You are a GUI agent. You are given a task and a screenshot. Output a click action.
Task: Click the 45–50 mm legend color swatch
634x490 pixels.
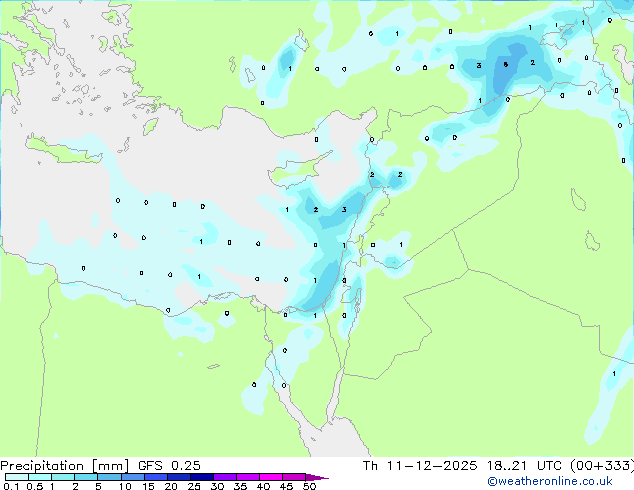(x=294, y=477)
